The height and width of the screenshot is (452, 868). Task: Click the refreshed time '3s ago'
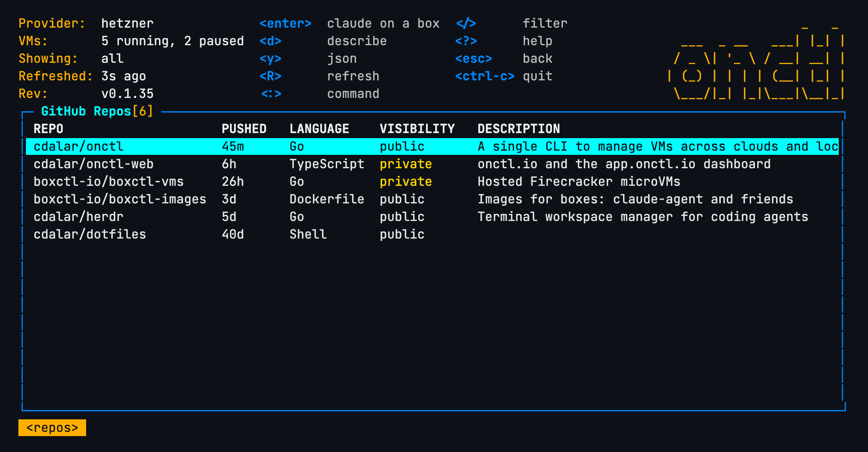pyautogui.click(x=124, y=76)
